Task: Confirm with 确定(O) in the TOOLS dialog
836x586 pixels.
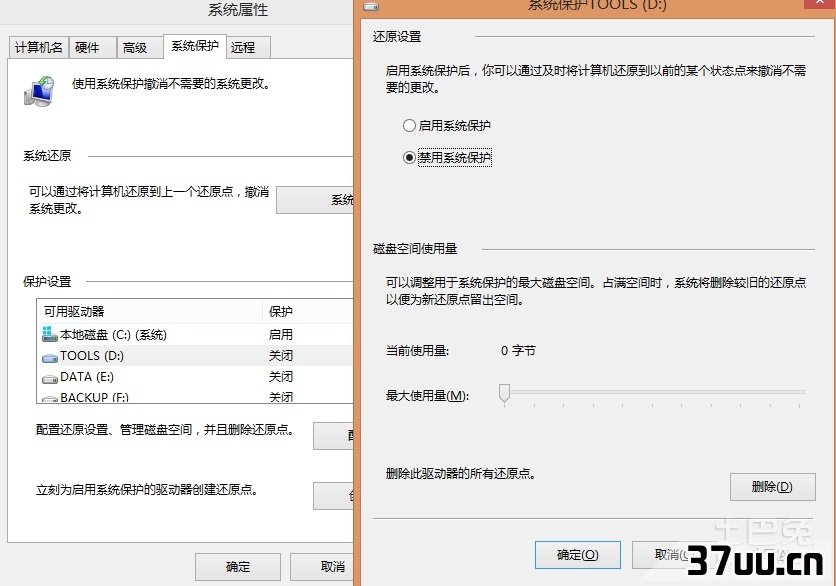Action: click(x=577, y=555)
